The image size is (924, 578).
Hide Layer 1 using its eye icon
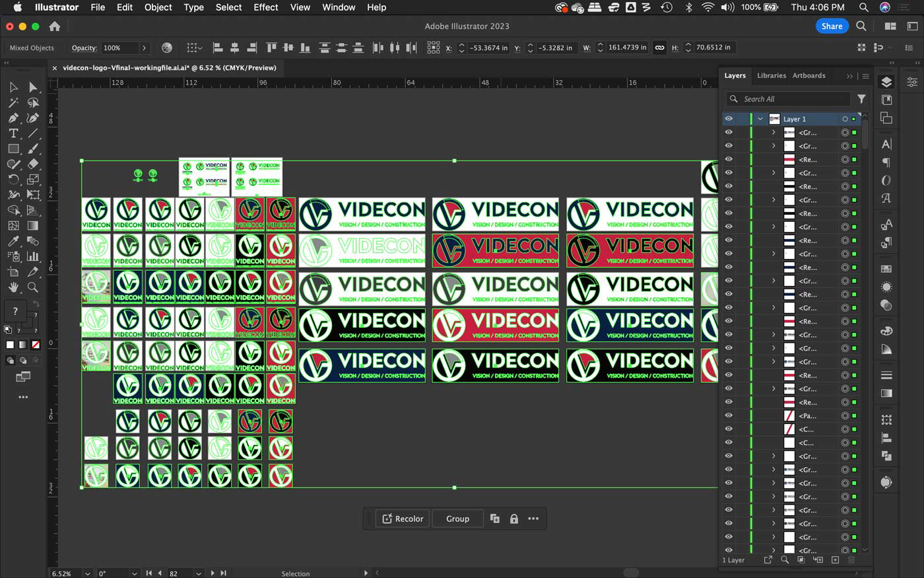coord(729,119)
